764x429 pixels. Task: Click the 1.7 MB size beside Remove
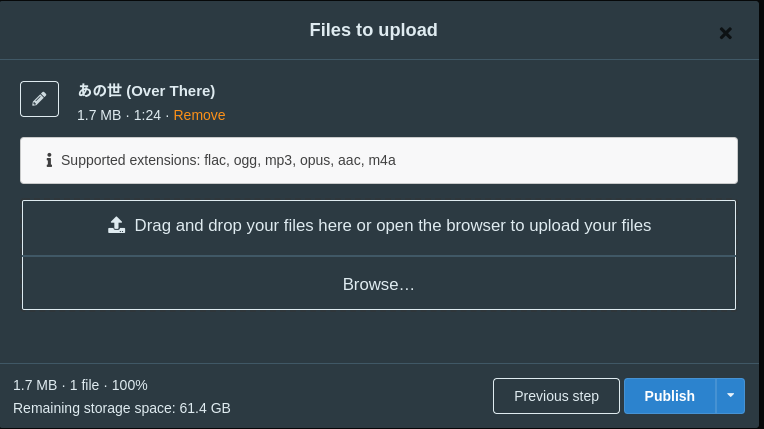pos(99,115)
